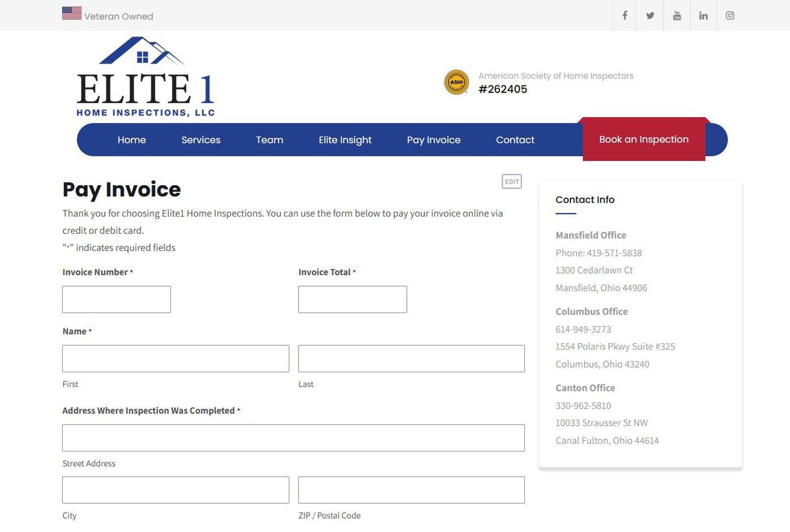Open the YouTube social icon
This screenshot has width=790, height=532.
coord(677,16)
